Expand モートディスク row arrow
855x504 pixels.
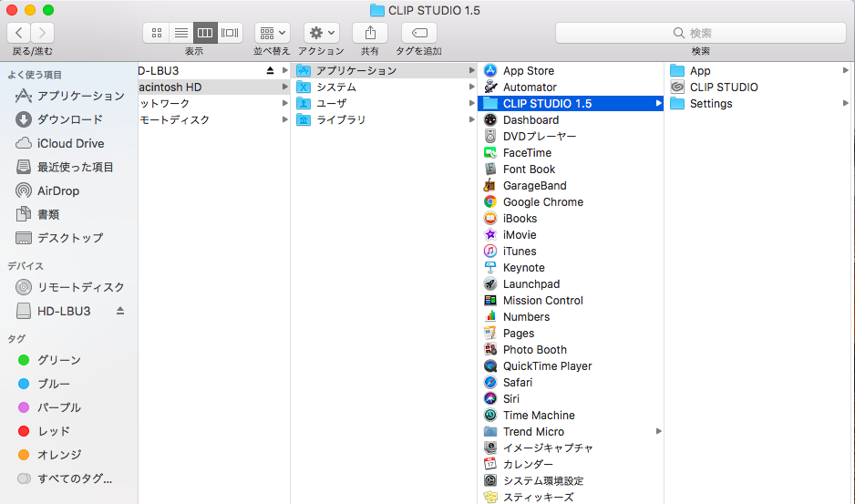pyautogui.click(x=284, y=119)
